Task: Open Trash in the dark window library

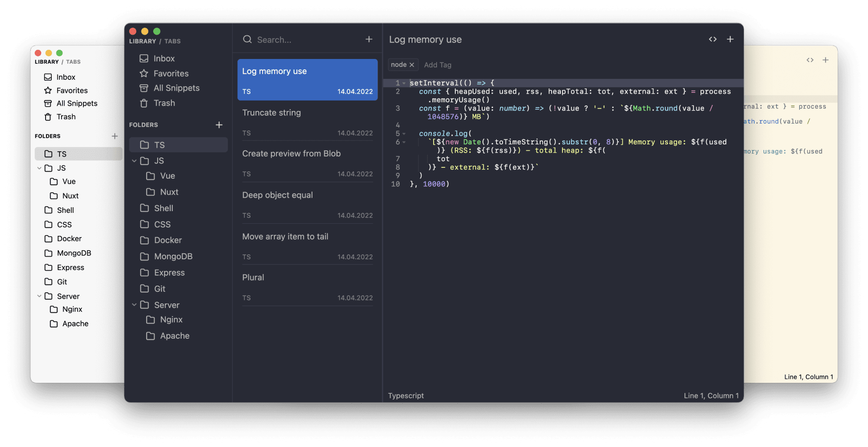Action: 157,103
